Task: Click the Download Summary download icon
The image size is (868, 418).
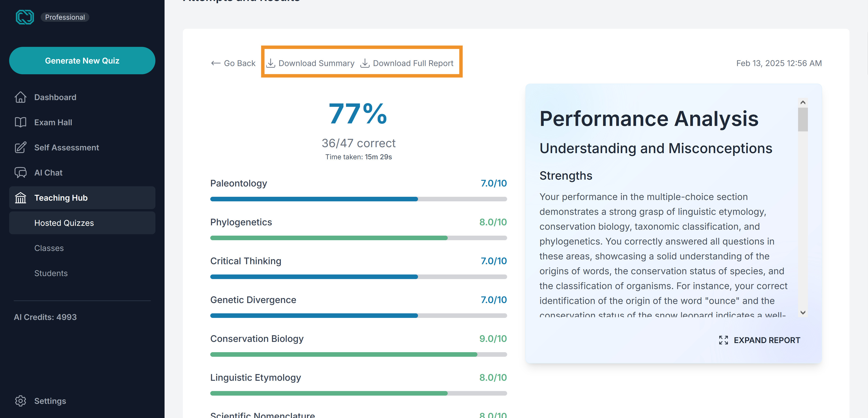Action: click(271, 63)
